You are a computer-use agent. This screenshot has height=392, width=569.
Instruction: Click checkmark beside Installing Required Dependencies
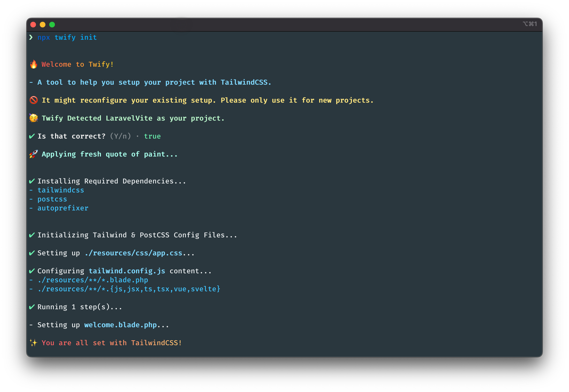32,181
